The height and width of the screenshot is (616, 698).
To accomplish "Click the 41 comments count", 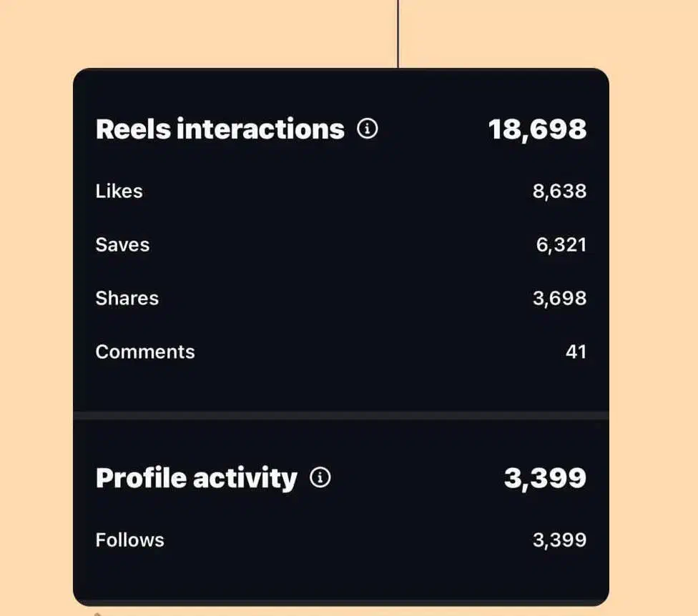I will pos(576,352).
